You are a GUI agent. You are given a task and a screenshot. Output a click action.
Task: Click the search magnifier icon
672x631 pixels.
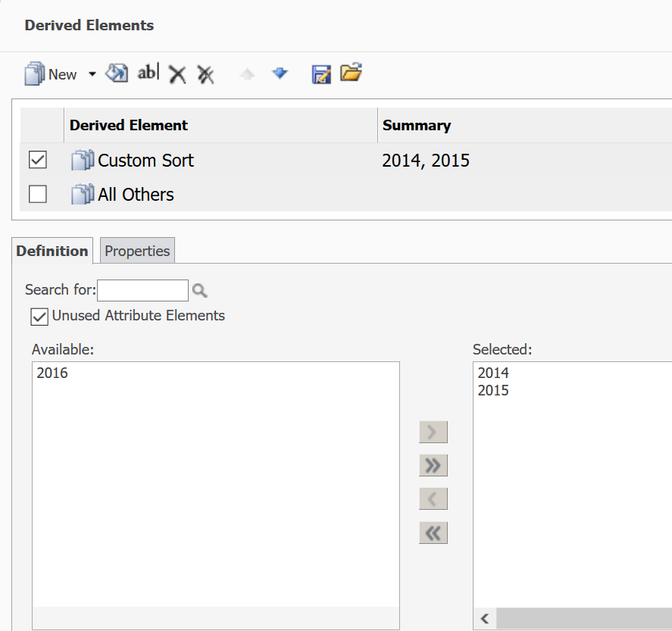200,290
